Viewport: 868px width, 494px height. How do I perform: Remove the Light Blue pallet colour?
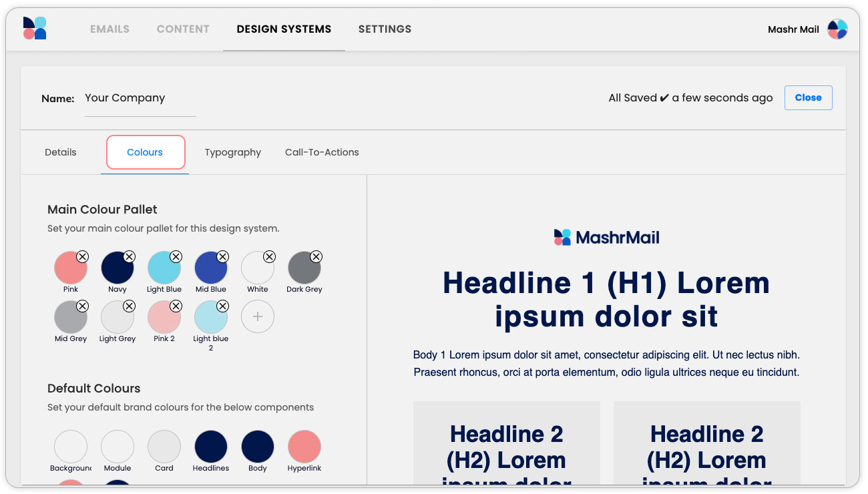tap(176, 256)
